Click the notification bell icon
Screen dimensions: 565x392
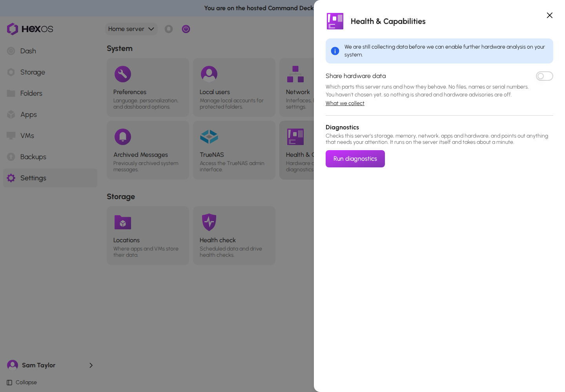pos(169,29)
